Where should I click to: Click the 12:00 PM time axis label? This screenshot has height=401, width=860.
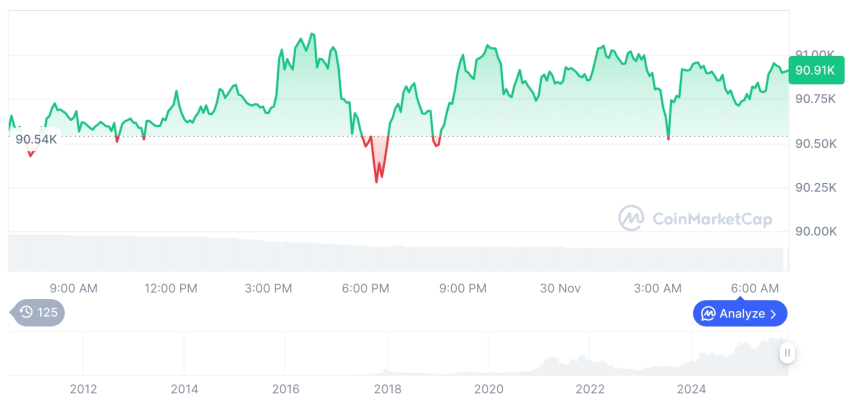pyautogui.click(x=171, y=289)
